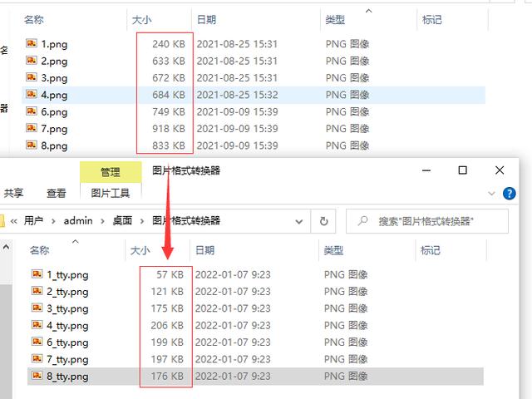
Task: Click the icon of 2_tty.png
Action: point(37,291)
